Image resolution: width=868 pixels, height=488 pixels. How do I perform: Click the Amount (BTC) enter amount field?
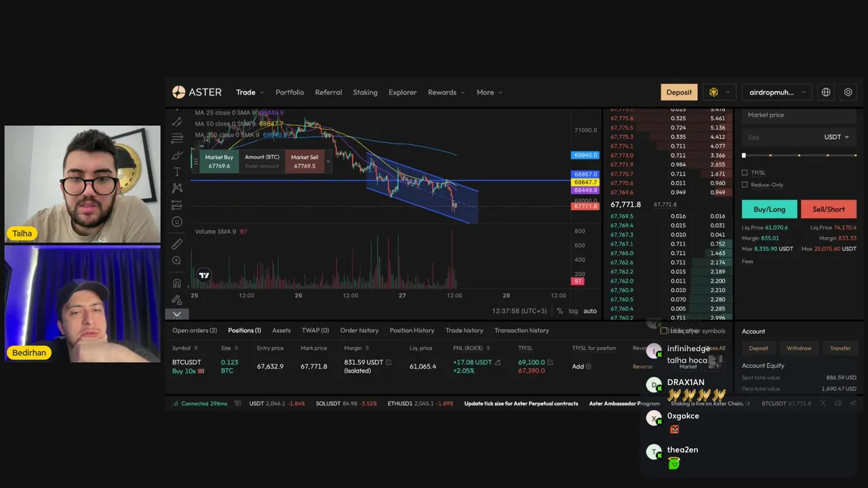pyautogui.click(x=262, y=166)
